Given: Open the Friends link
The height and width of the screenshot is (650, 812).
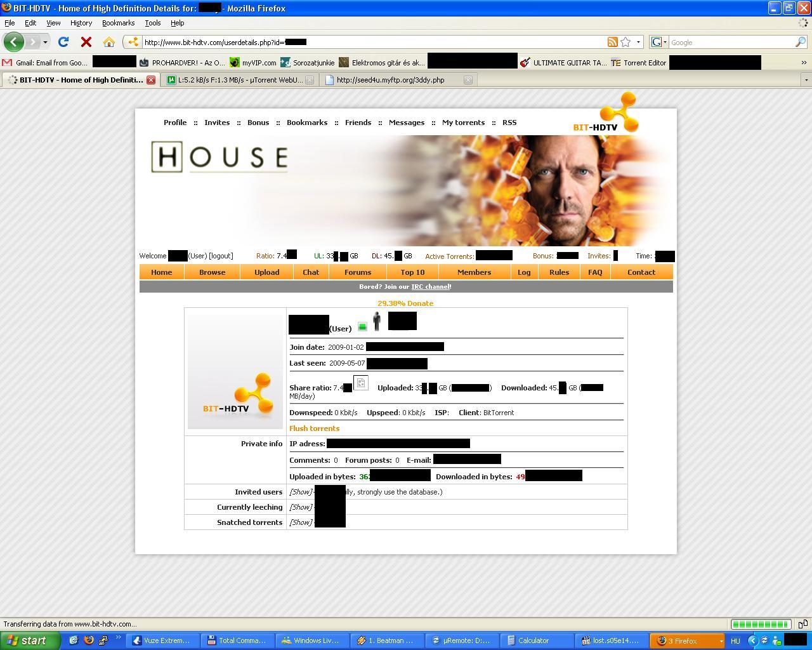Looking at the screenshot, I should coord(358,123).
